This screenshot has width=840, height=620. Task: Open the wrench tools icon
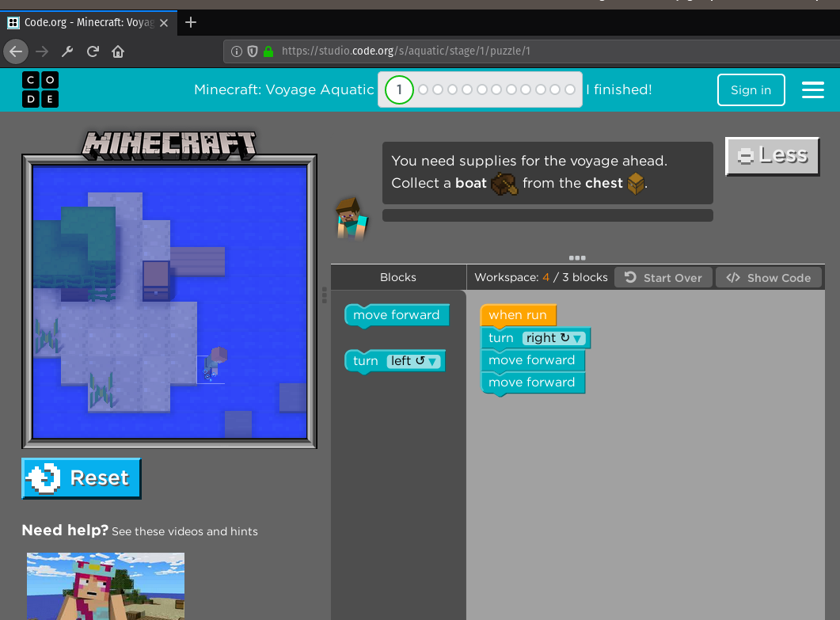coord(67,51)
